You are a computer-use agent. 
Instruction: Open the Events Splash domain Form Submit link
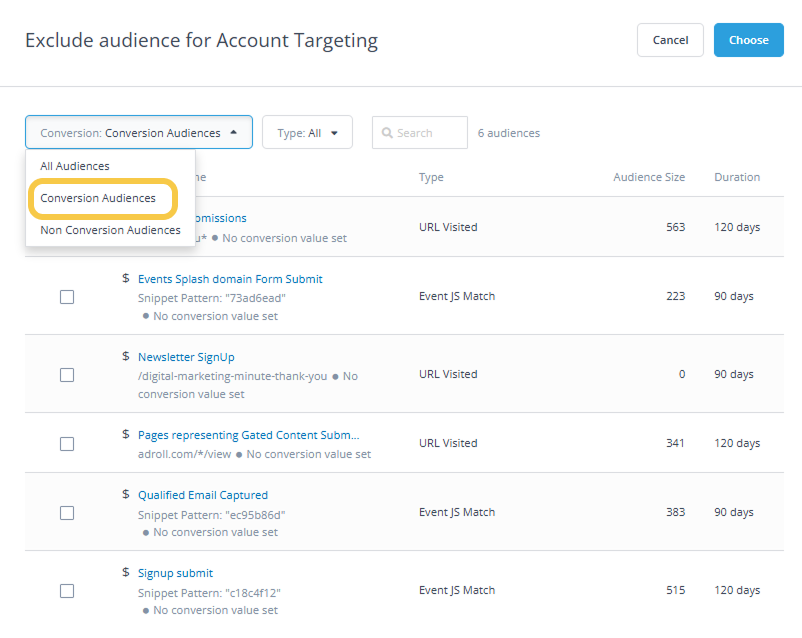pyautogui.click(x=230, y=279)
